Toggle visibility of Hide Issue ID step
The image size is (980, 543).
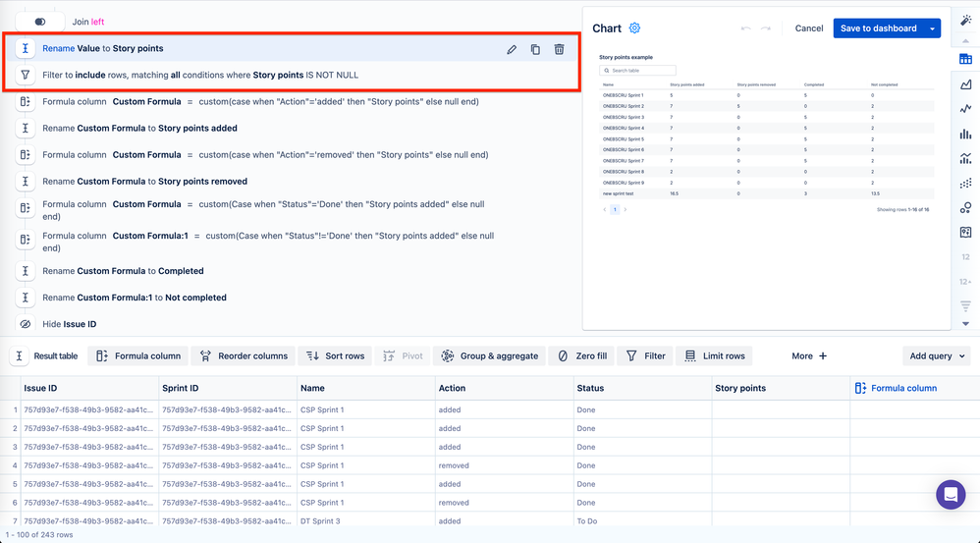[x=25, y=324]
